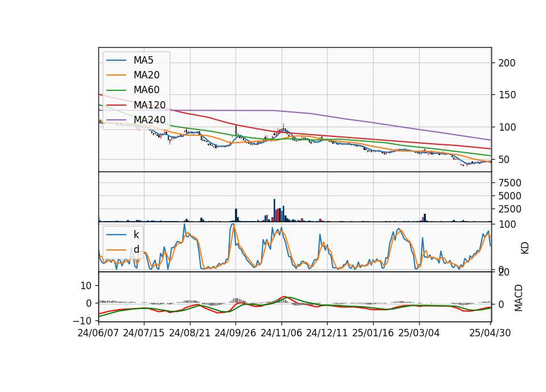546x392 pixels.
Task: Click the date label 24/08/21
Action: 190,333
